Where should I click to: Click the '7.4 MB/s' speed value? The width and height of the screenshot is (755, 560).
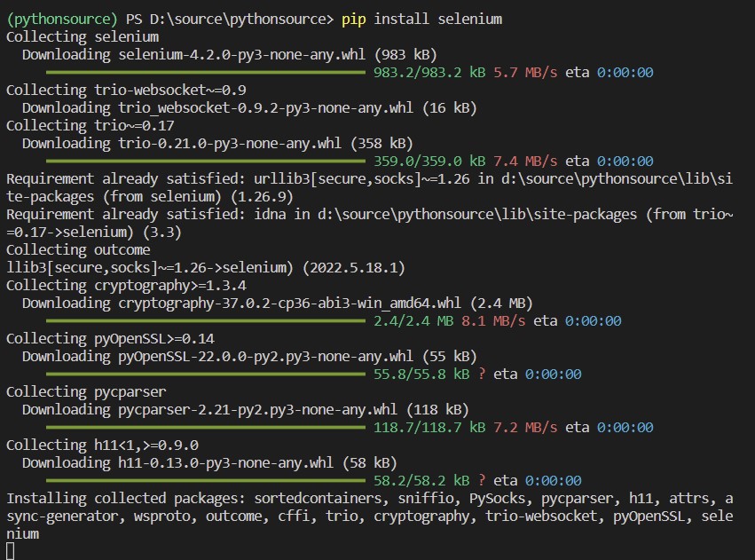(525, 162)
